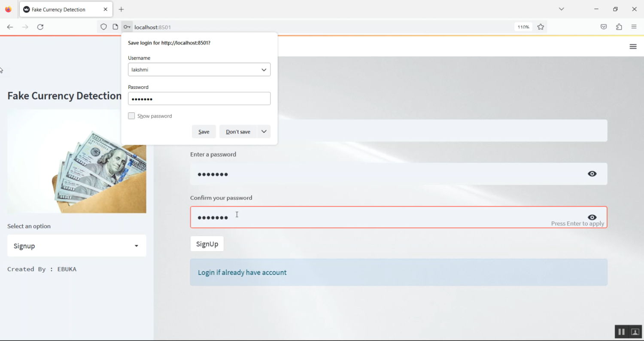Click the Firefox logo icon
The height and width of the screenshot is (341, 644).
(8, 9)
